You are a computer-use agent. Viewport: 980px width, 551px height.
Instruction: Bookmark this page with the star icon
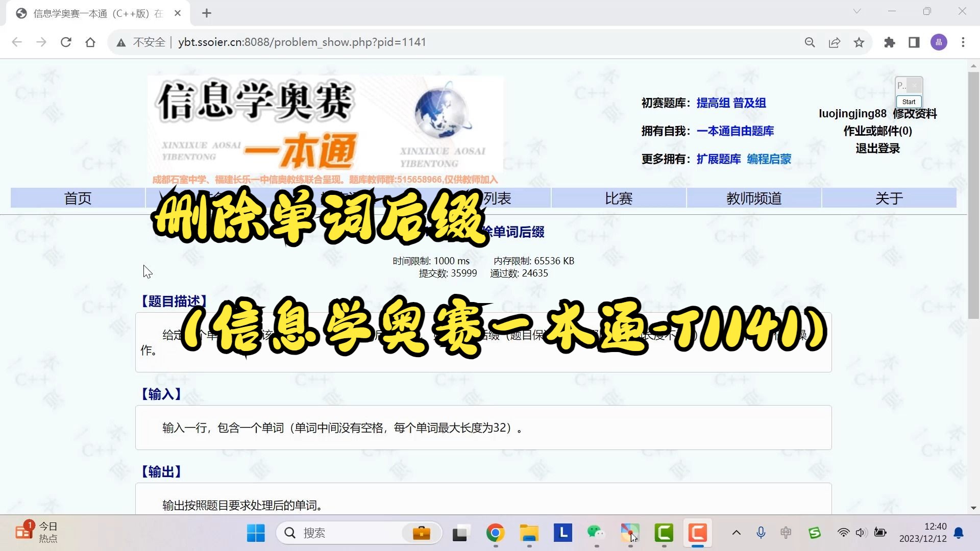[x=859, y=42]
